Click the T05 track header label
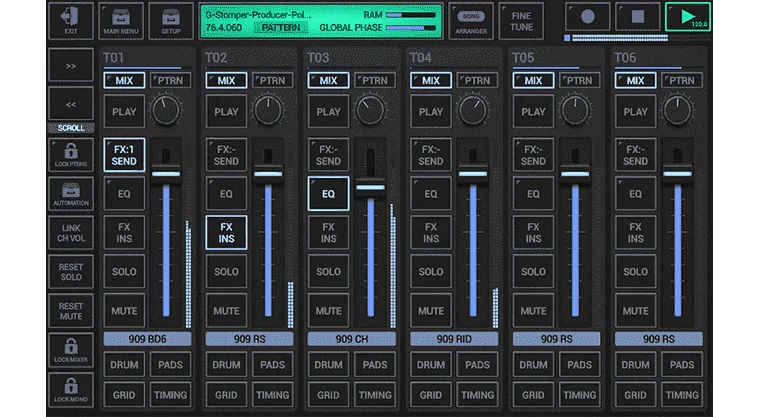760x417 pixels. 523,58
